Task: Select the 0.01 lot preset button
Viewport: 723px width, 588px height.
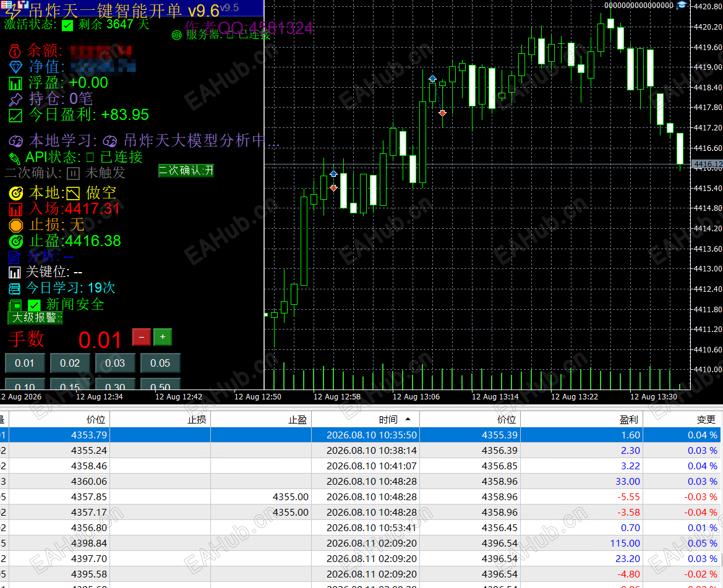Action: tap(25, 363)
